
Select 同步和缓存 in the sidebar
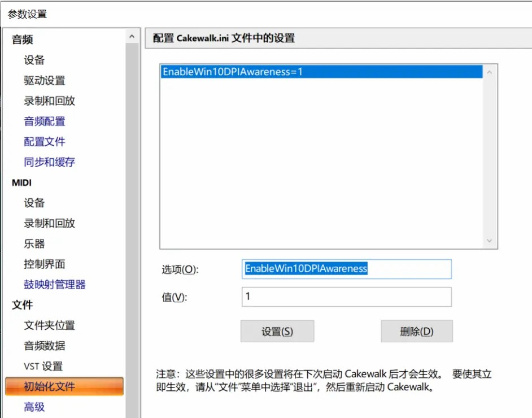(x=50, y=162)
